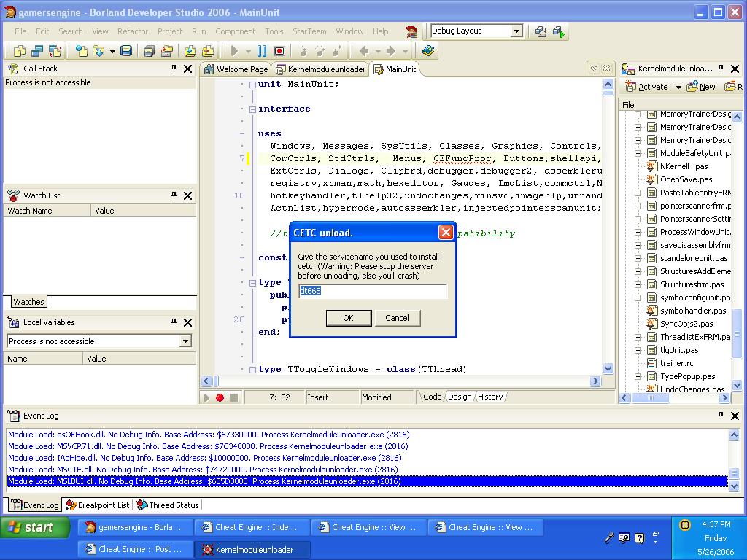
Task: Toggle the breakpoint indicator in the status bar
Action: 220,397
